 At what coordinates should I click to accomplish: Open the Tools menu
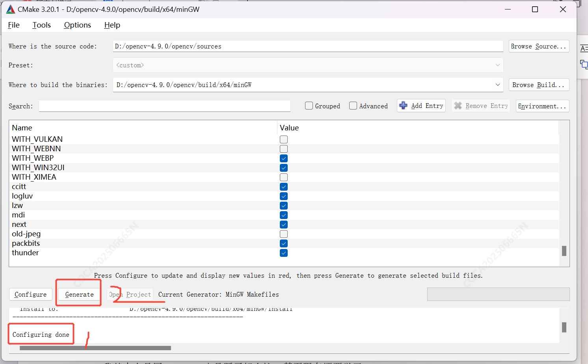[41, 25]
